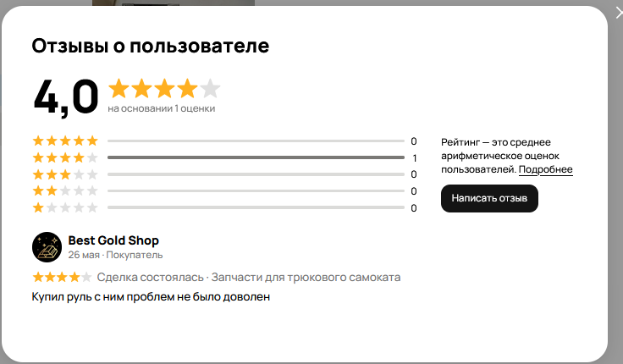The image size is (623, 364).
Task: Click the four-star rating bar
Action: click(x=256, y=157)
